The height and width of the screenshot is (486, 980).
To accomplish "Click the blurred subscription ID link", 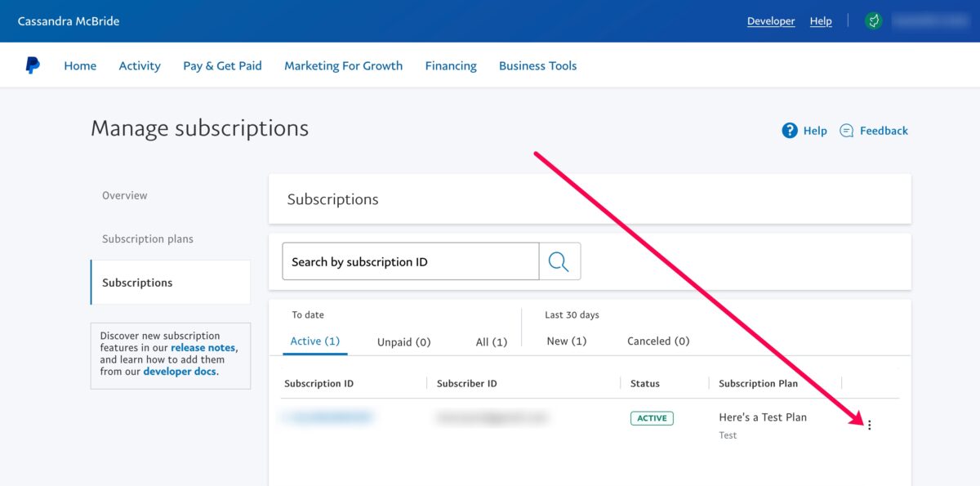I will 327,417.
